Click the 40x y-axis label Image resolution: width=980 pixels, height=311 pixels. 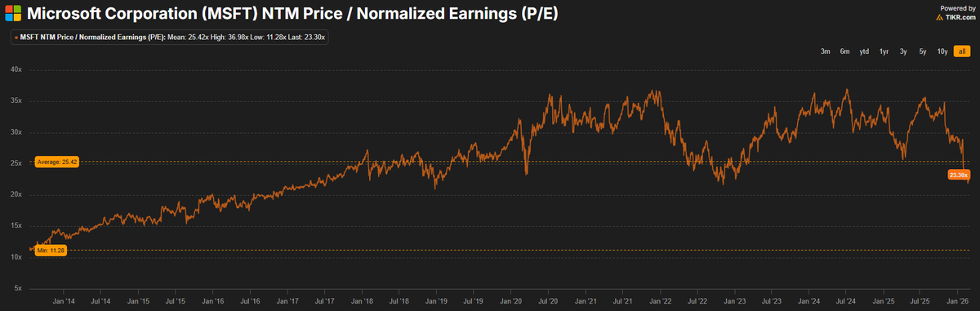16,69
